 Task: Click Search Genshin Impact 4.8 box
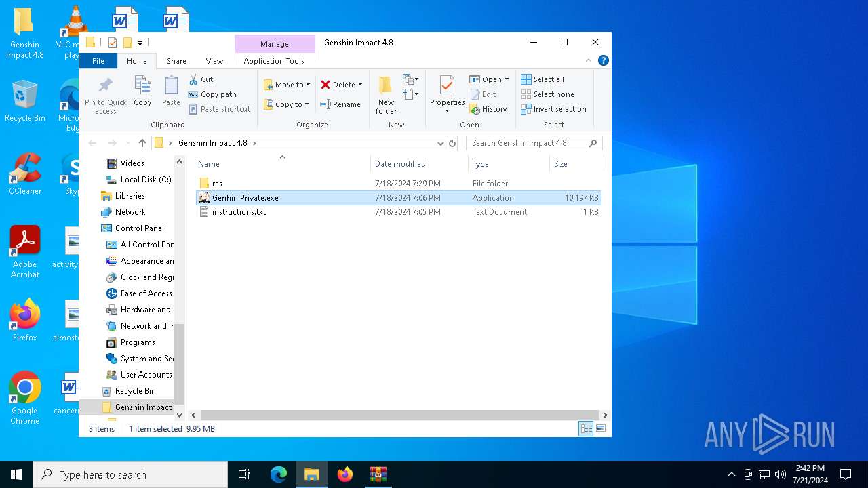pyautogui.click(x=534, y=143)
